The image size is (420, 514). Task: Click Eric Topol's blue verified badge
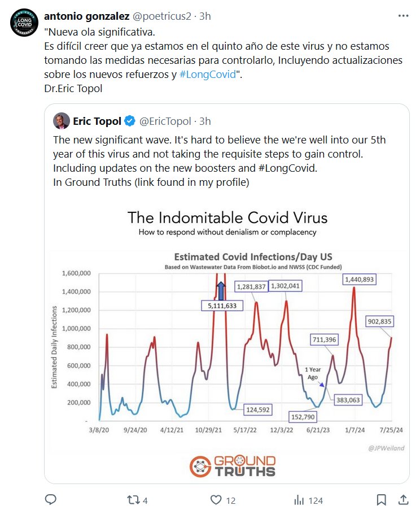pyautogui.click(x=129, y=121)
